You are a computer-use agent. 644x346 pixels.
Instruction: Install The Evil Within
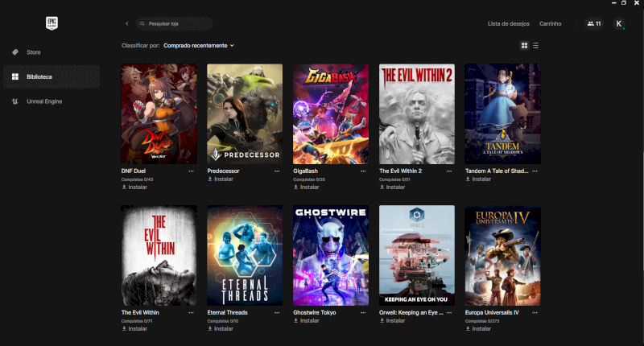click(134, 329)
